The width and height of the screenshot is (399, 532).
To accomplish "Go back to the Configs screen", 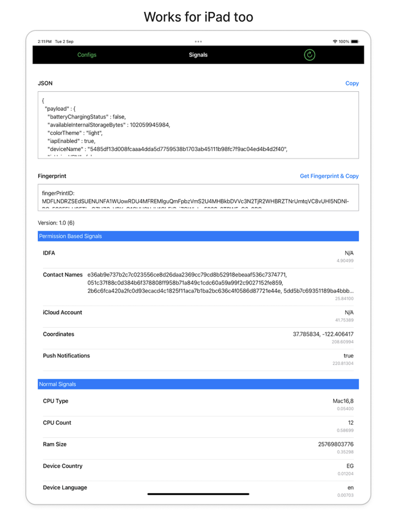I will 87,55.
